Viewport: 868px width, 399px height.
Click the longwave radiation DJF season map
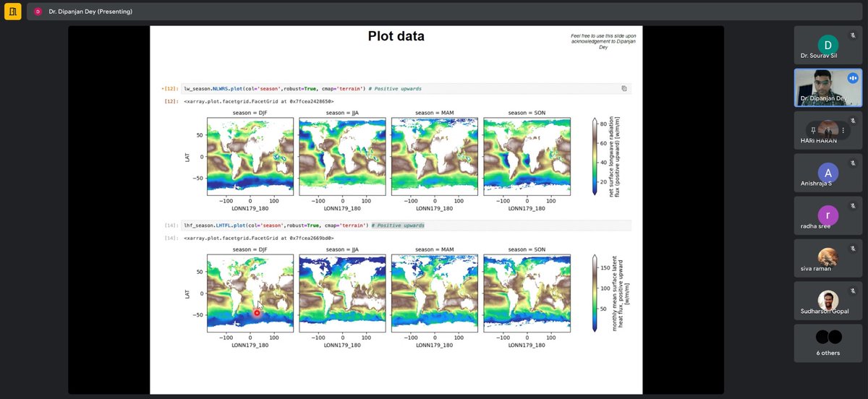tap(250, 157)
